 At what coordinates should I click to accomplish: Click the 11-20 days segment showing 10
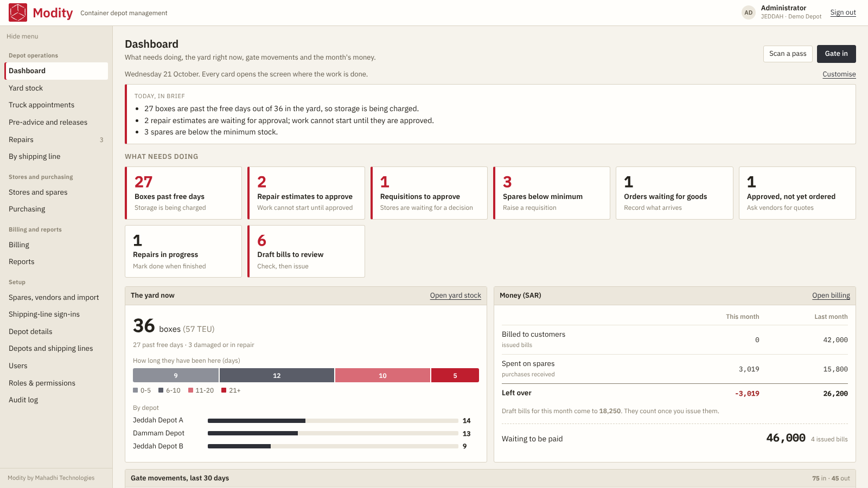382,375
